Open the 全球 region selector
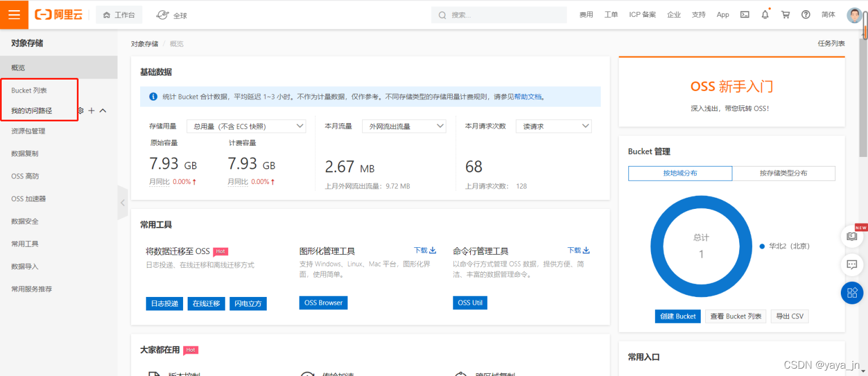868x376 pixels. pyautogui.click(x=171, y=15)
